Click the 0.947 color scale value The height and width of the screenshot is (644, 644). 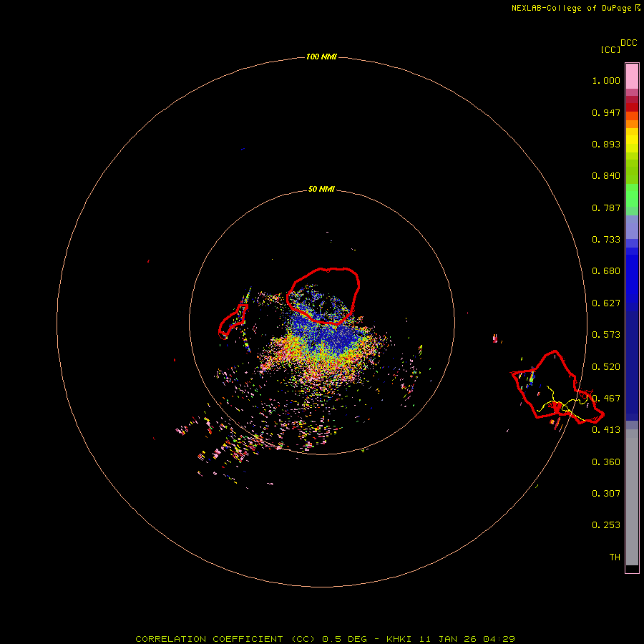tap(606, 112)
